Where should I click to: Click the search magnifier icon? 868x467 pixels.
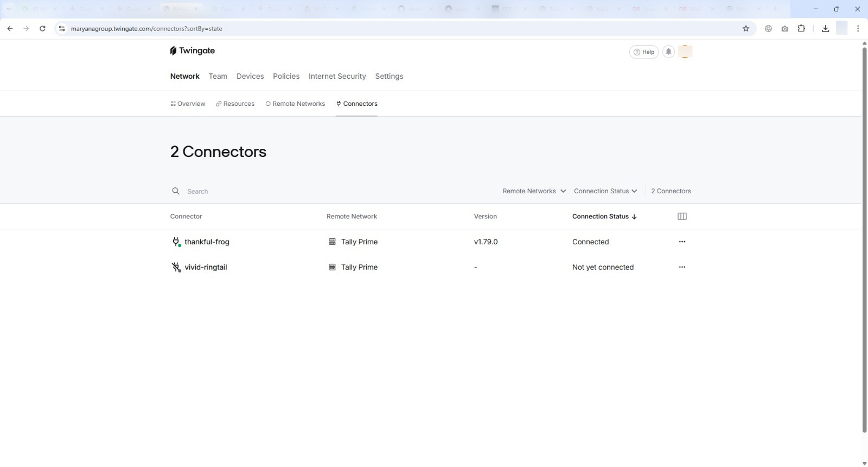point(176,191)
